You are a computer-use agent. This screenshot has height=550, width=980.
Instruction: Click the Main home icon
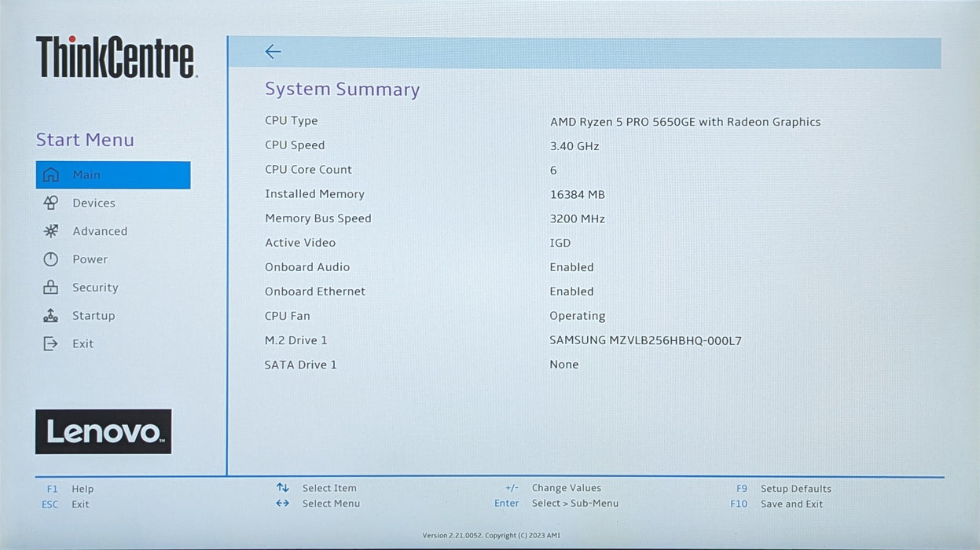[x=51, y=175]
